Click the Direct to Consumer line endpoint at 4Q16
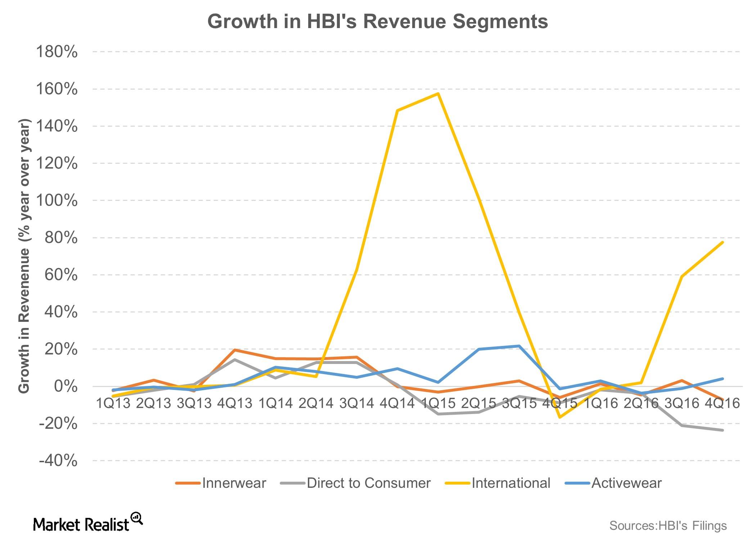 [x=723, y=430]
